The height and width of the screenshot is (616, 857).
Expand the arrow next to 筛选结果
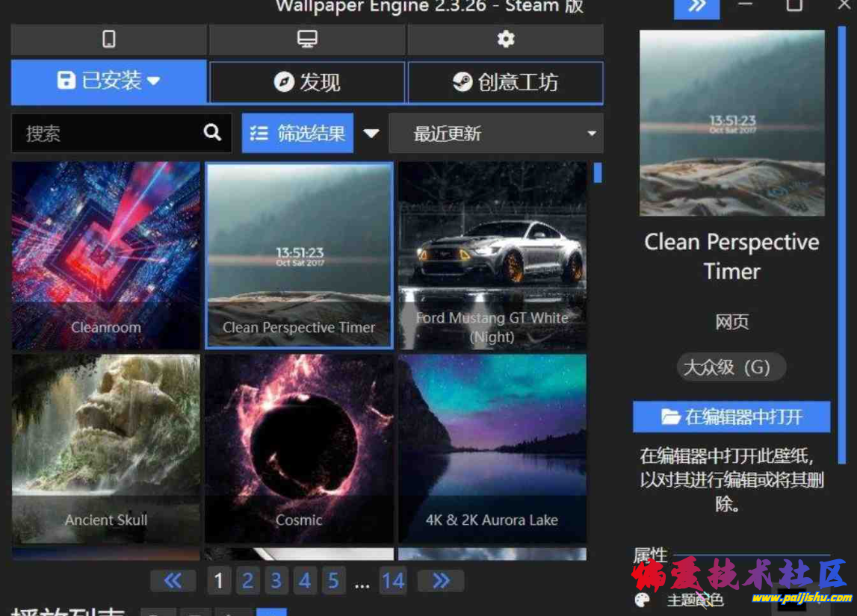[371, 133]
